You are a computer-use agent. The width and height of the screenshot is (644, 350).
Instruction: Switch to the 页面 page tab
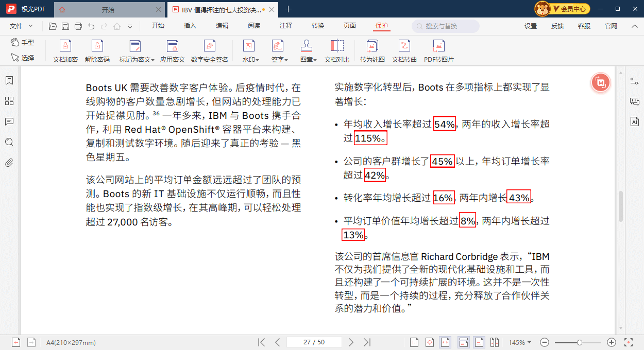[350, 26]
